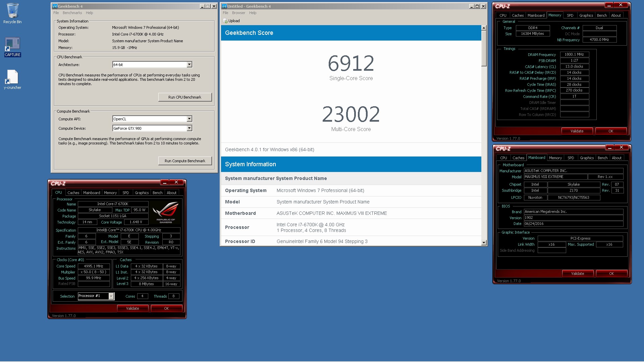Switch to SPD tab in CPU-Z Memory window
Viewport: 644px width, 362px height.
(570, 15)
